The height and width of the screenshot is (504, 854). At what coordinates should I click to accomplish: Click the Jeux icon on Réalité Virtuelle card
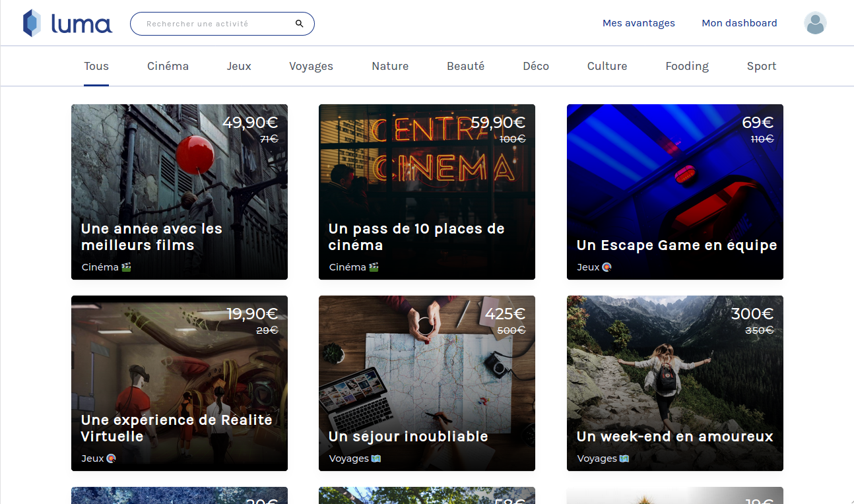(112, 458)
